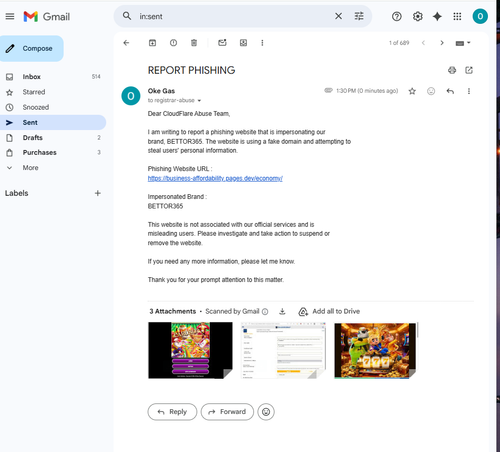Open email in new window
This screenshot has height=452, width=500.
pyautogui.click(x=469, y=70)
